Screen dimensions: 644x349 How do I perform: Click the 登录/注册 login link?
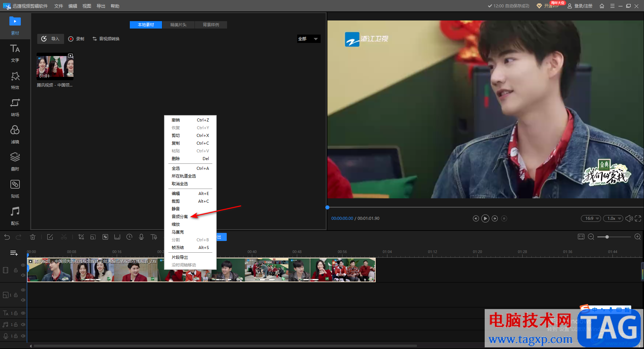[580, 6]
